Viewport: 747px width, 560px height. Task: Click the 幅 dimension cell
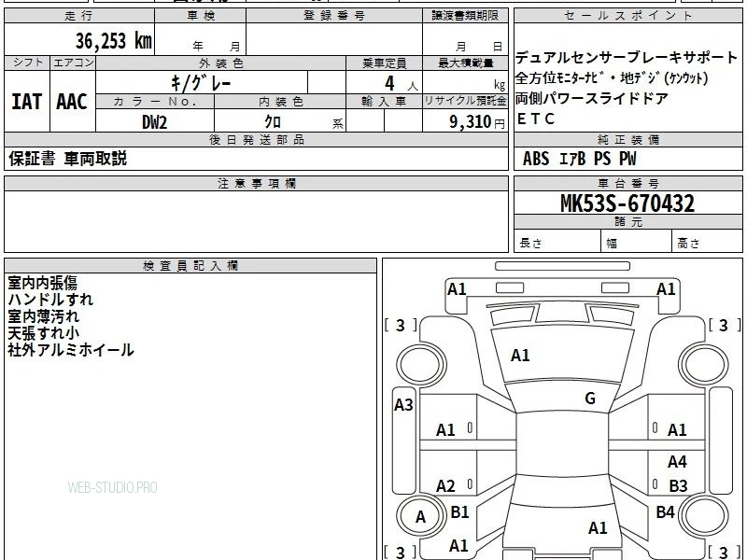click(637, 242)
